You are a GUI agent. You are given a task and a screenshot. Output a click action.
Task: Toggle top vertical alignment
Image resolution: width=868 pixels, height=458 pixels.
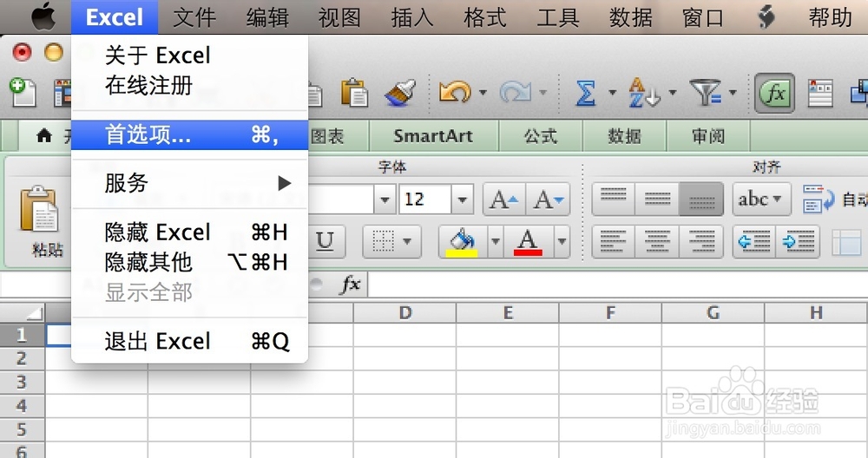[614, 200]
